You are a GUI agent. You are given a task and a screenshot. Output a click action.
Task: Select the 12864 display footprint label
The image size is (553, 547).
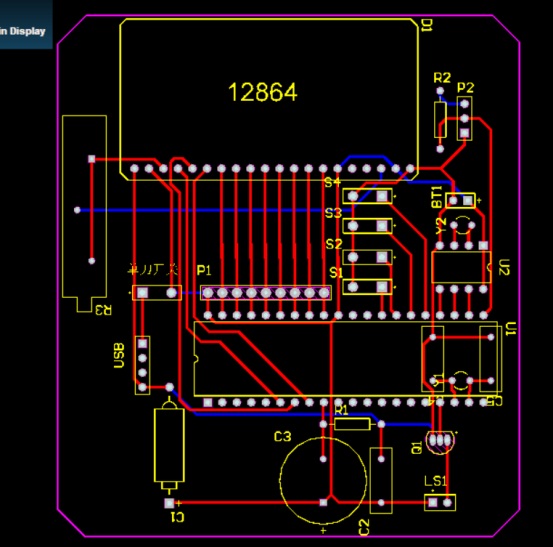(x=263, y=92)
